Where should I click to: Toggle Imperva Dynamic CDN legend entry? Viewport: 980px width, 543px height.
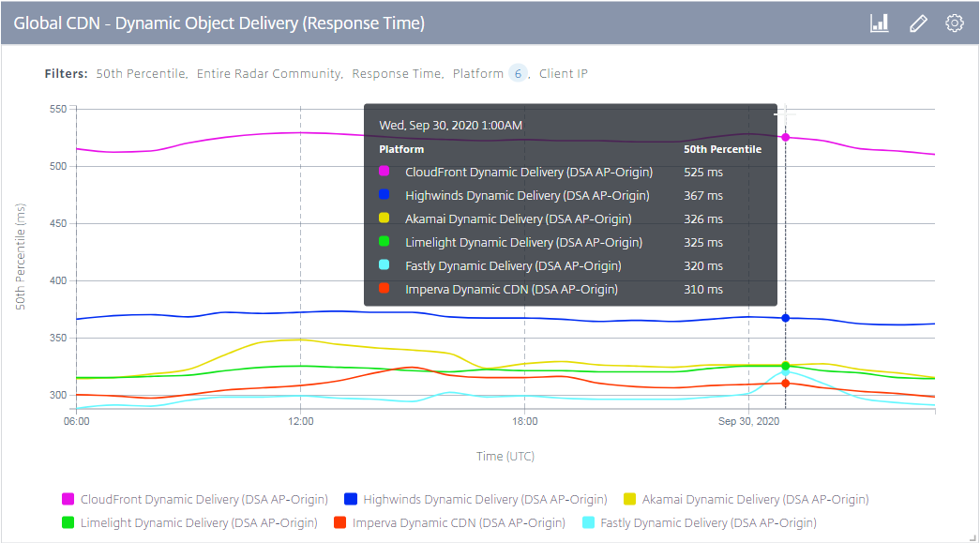(449, 523)
